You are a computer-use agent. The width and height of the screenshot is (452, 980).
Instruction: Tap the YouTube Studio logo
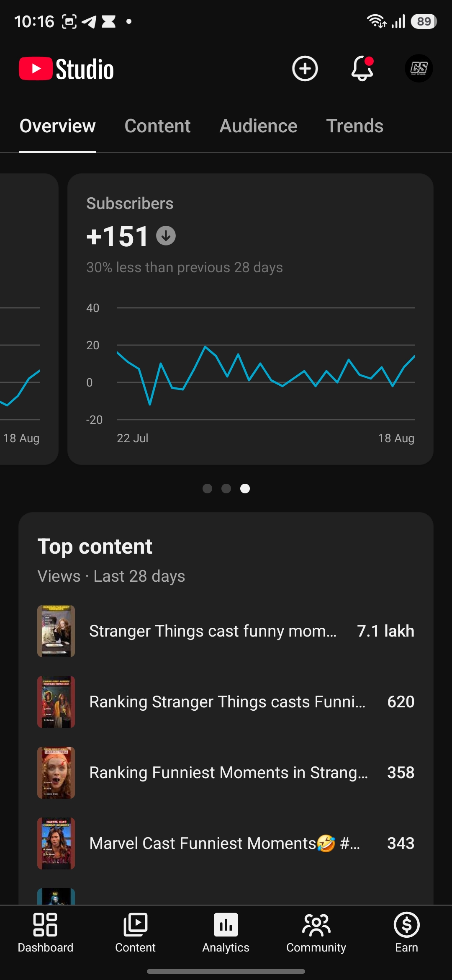point(67,69)
